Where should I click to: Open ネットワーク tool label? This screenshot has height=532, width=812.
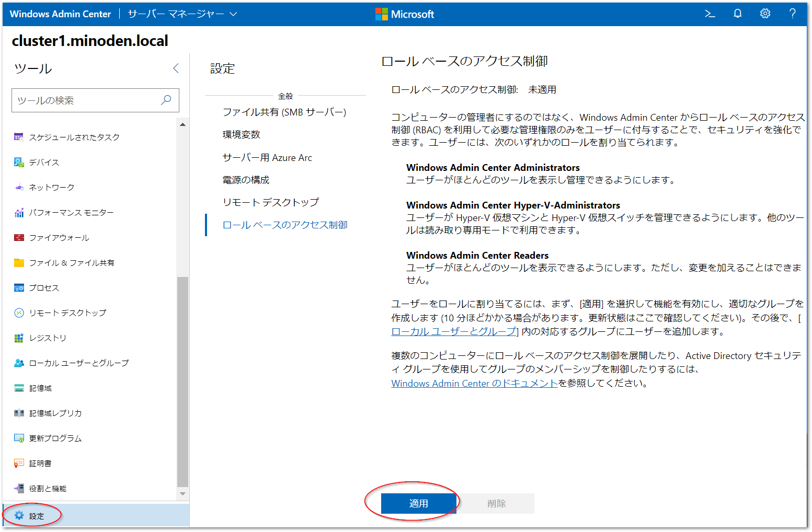point(52,187)
